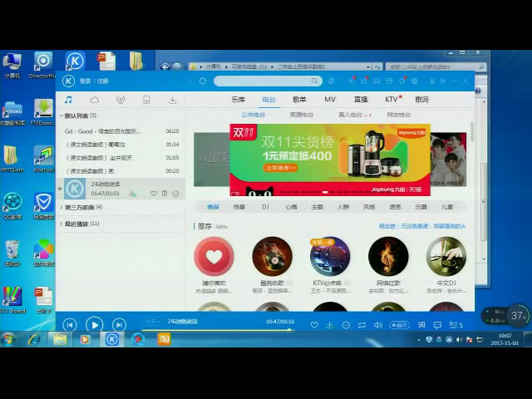Viewport: 532px width, 399px height.
Task: Heart the 24动物说话 playlist row
Action: [x=153, y=194]
